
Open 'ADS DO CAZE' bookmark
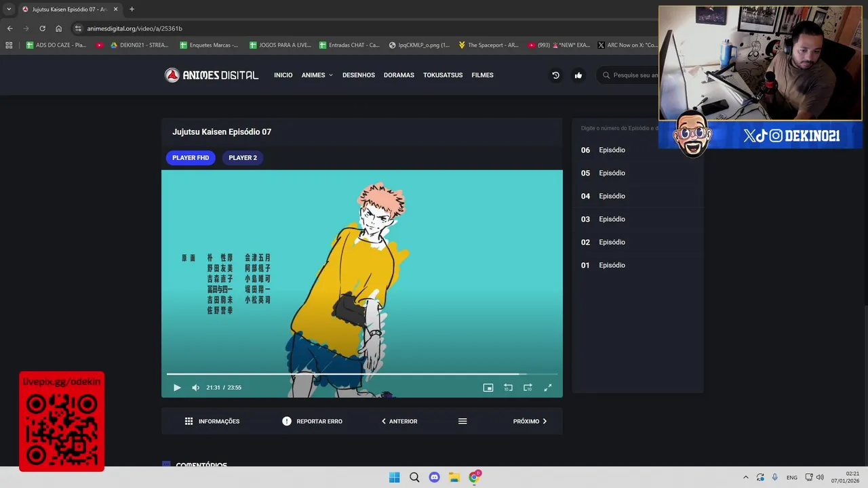point(56,45)
